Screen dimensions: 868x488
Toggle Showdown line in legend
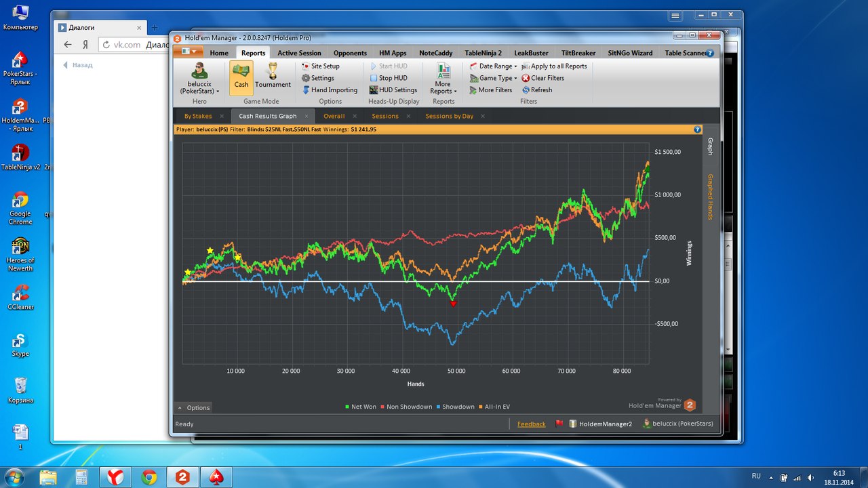click(455, 407)
